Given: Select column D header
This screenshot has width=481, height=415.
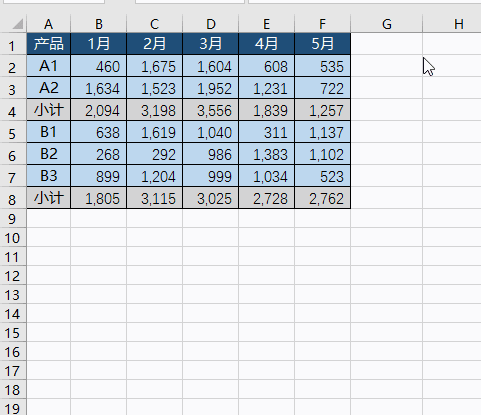Looking at the screenshot, I should coord(211,24).
